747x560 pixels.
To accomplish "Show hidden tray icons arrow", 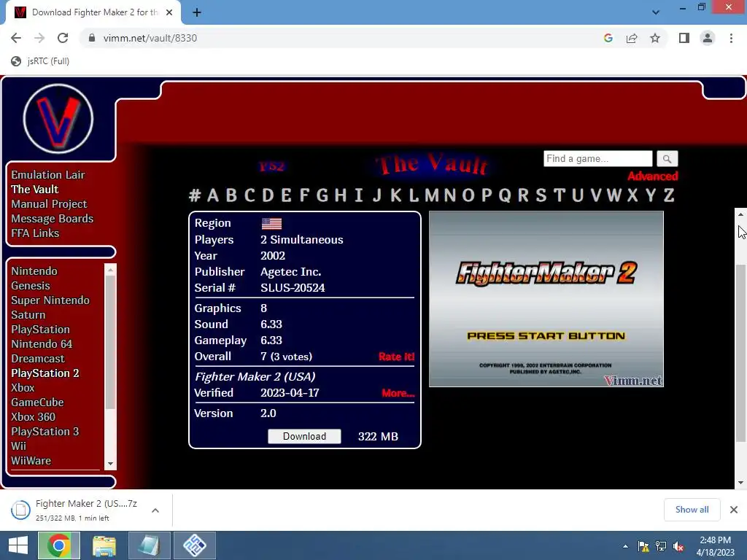I will tap(625, 546).
